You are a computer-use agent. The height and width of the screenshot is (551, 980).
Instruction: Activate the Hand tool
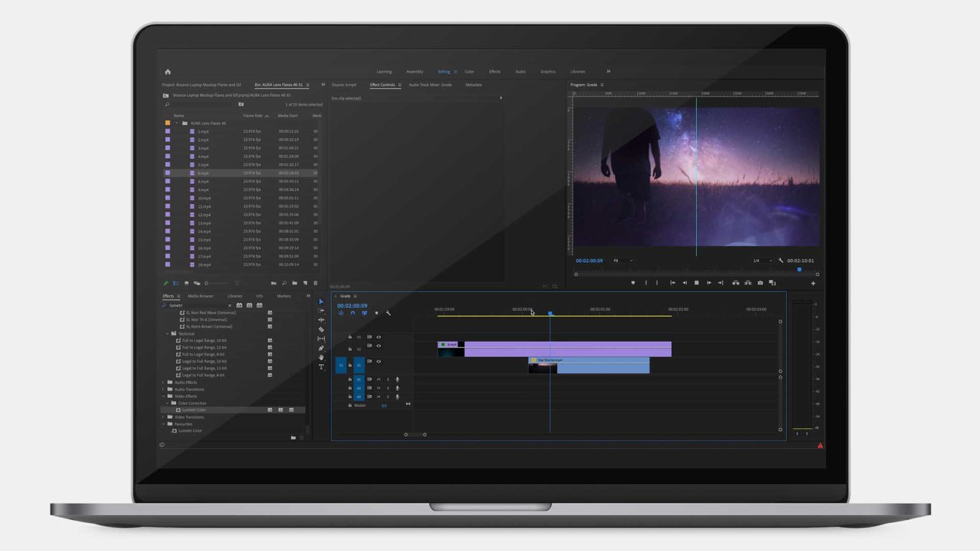click(321, 357)
